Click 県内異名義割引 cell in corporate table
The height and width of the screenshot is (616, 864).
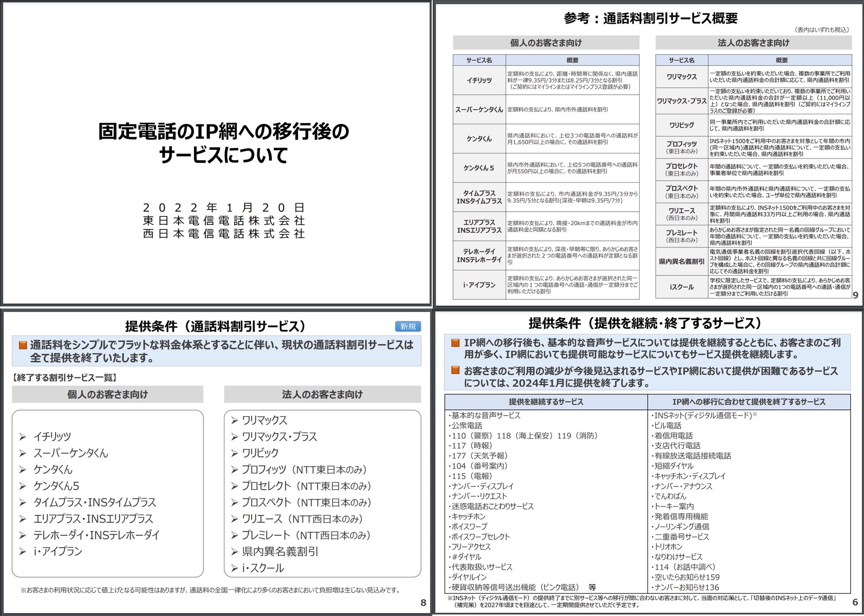click(682, 261)
